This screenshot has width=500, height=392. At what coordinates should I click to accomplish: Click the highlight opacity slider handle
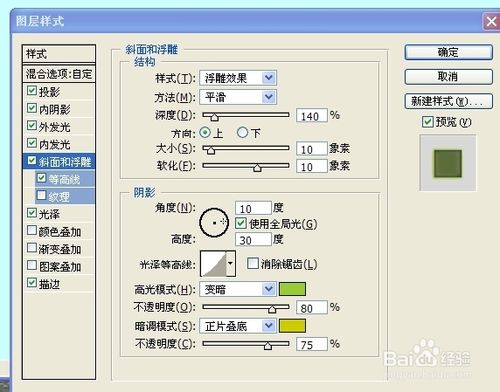pyautogui.click(x=272, y=309)
